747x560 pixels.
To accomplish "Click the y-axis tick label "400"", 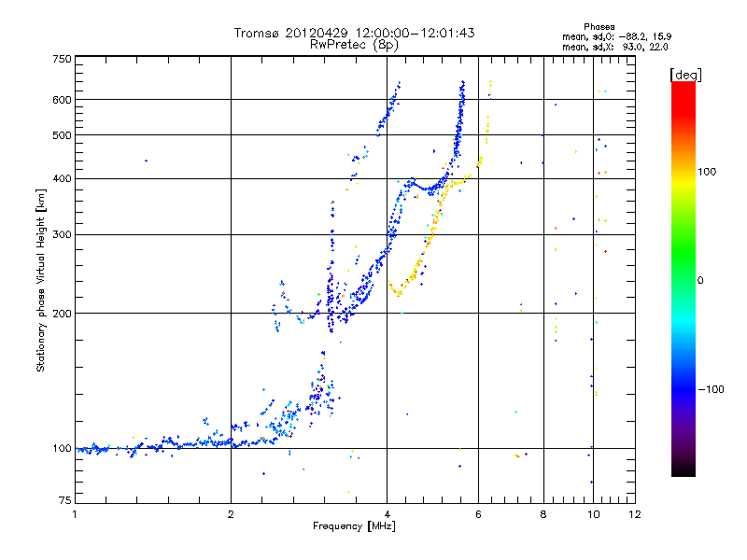I will pyautogui.click(x=62, y=178).
